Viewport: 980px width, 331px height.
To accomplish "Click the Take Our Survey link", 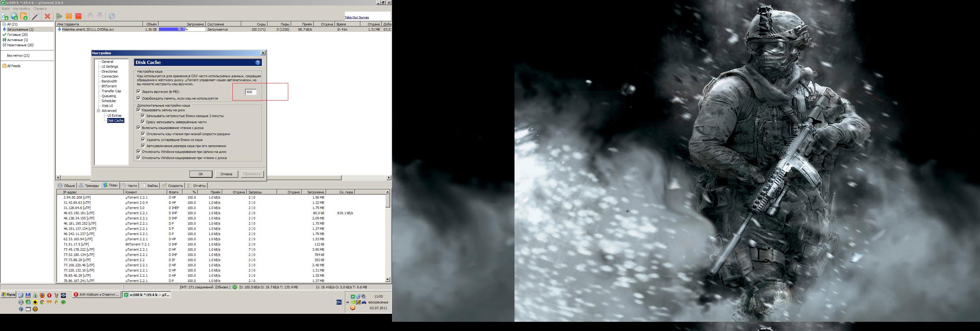I will click(x=356, y=17).
